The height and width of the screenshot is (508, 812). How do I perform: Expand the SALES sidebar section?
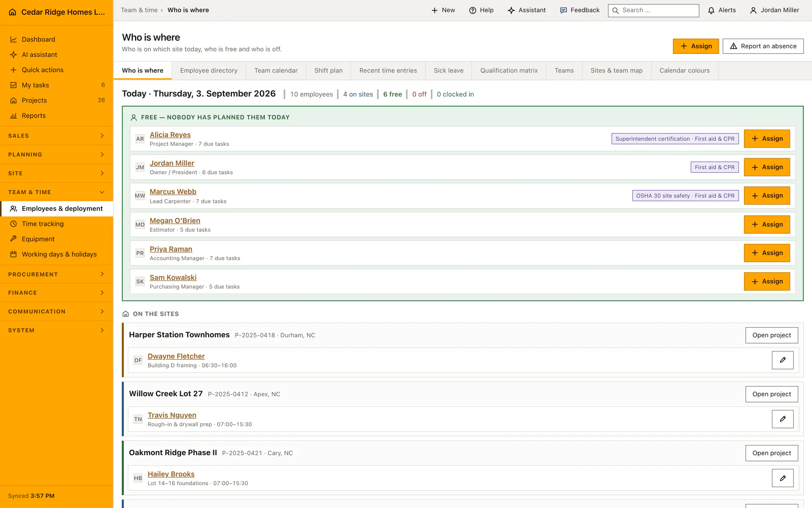(56, 136)
